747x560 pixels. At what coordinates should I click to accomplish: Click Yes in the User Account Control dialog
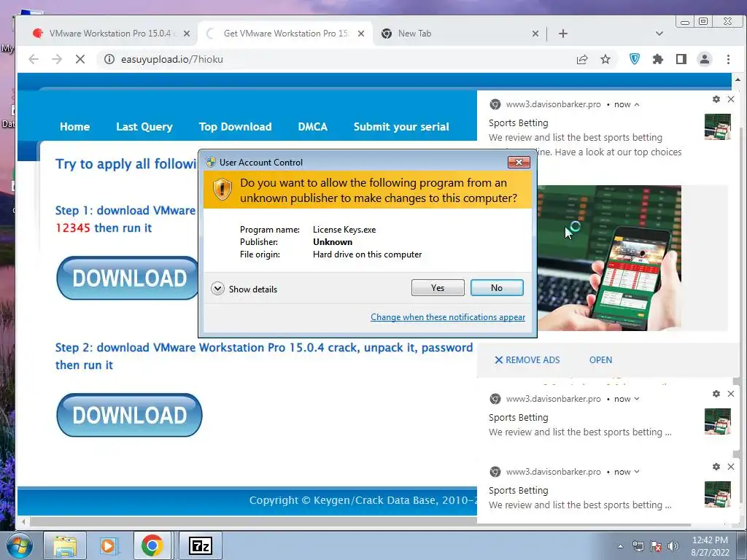(438, 287)
